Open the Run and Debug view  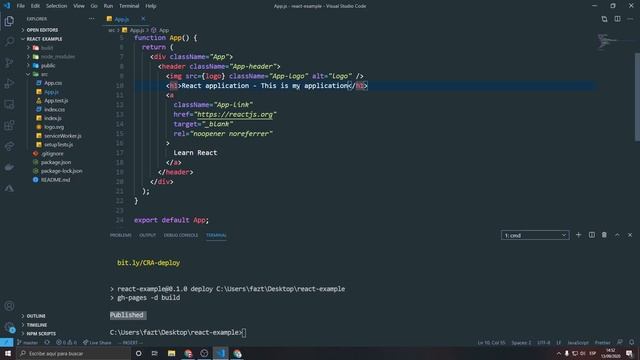pos(9,83)
